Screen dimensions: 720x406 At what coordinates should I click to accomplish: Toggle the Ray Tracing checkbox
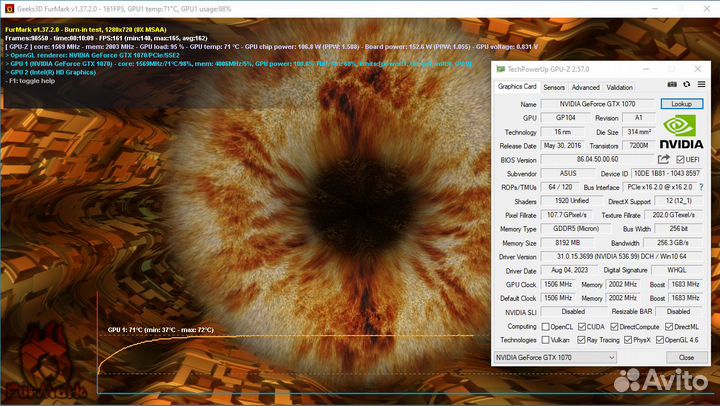(582, 340)
